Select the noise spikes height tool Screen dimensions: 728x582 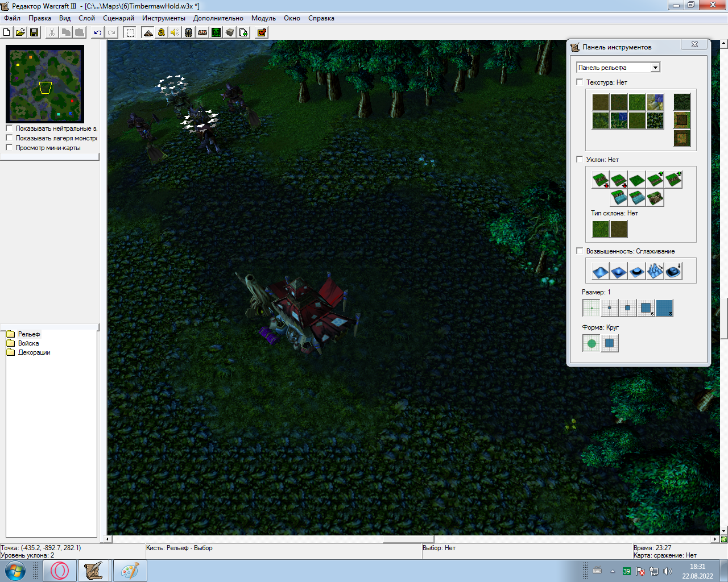click(655, 271)
